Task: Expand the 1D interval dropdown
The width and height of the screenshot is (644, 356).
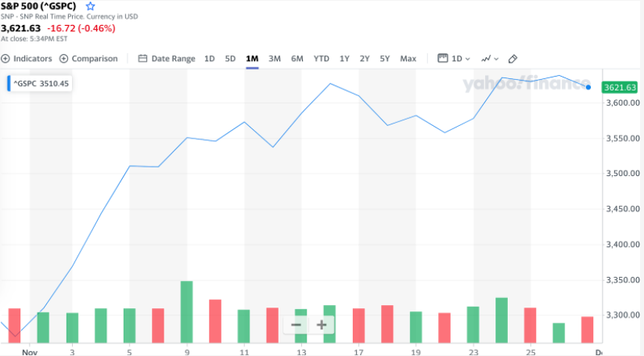Action: (461, 59)
